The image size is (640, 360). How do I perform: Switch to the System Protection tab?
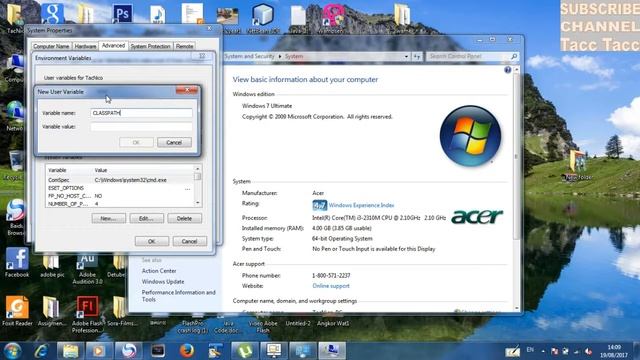(x=151, y=46)
